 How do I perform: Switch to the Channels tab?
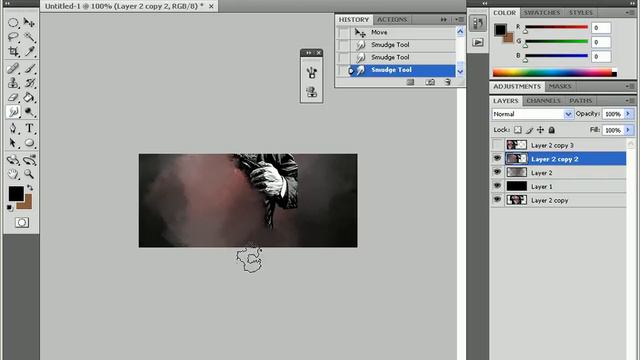tap(543, 100)
